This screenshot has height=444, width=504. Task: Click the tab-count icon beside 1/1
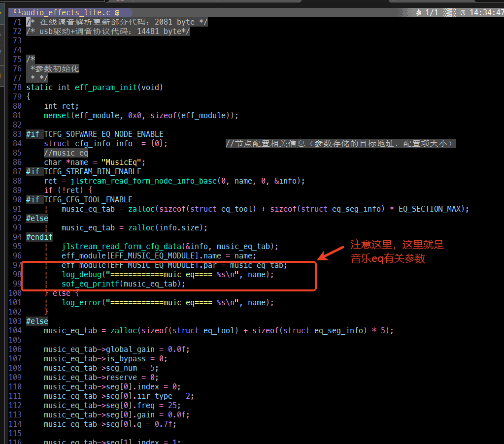pos(418,12)
